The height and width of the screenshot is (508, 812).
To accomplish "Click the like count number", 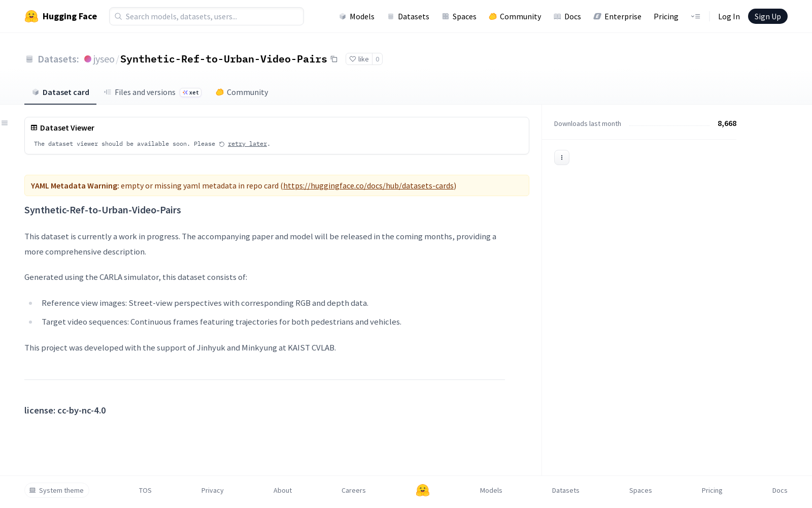I will (x=378, y=59).
